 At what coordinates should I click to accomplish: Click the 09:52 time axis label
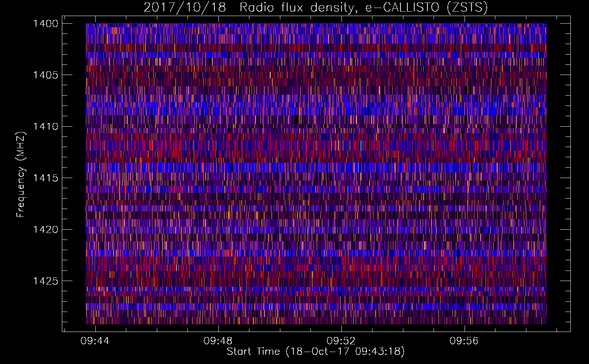(x=341, y=341)
